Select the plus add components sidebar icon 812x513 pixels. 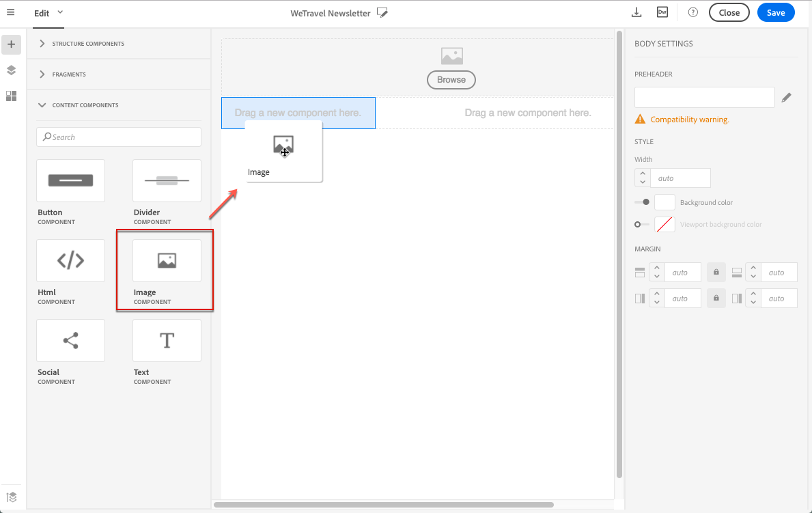(12, 44)
